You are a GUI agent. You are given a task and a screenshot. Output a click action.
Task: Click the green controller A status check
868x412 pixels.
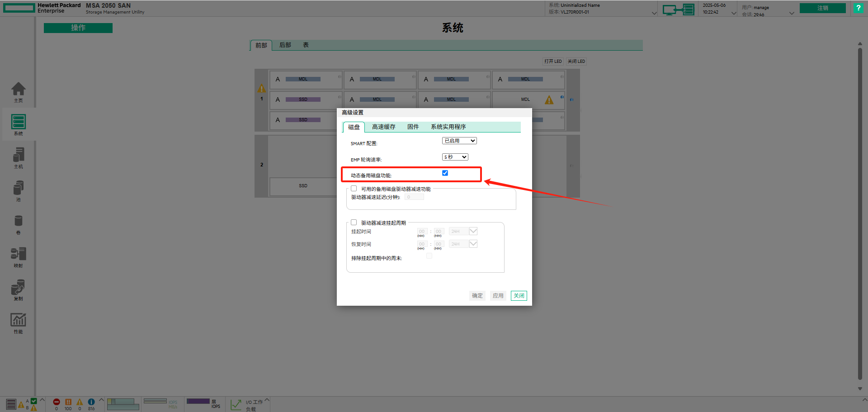point(34,401)
